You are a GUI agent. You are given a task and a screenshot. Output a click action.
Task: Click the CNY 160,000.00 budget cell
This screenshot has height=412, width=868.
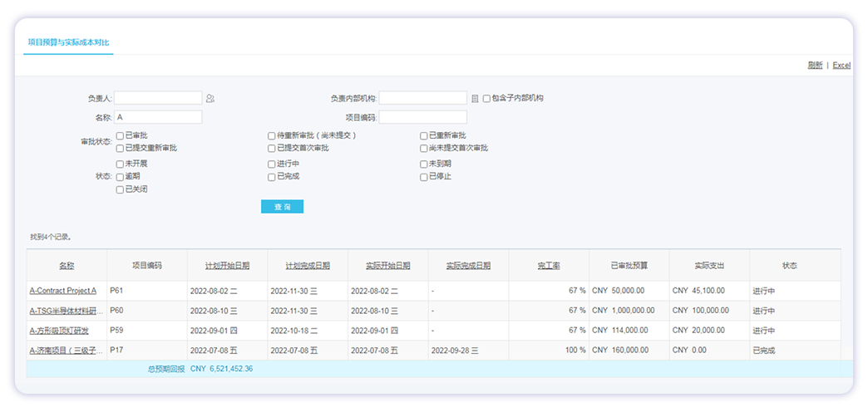629,351
